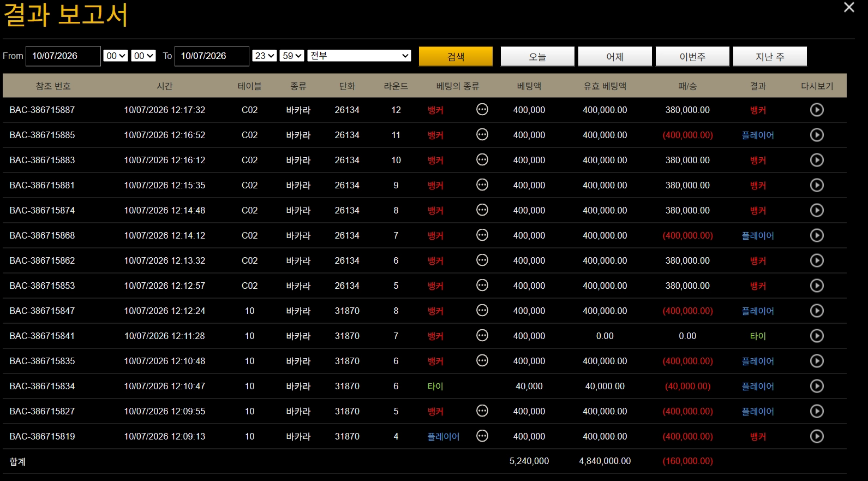
Task: Replay round BAC-386715827
Action: coord(817,411)
